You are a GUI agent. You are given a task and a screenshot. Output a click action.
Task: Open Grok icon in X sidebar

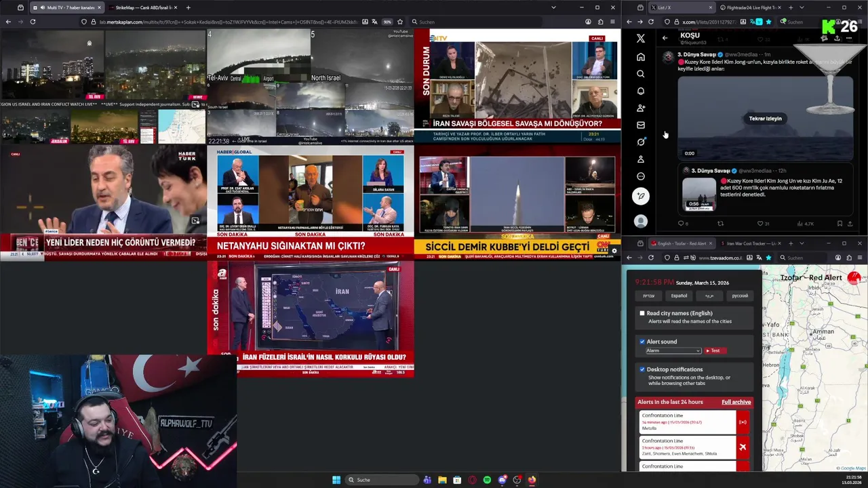641,142
